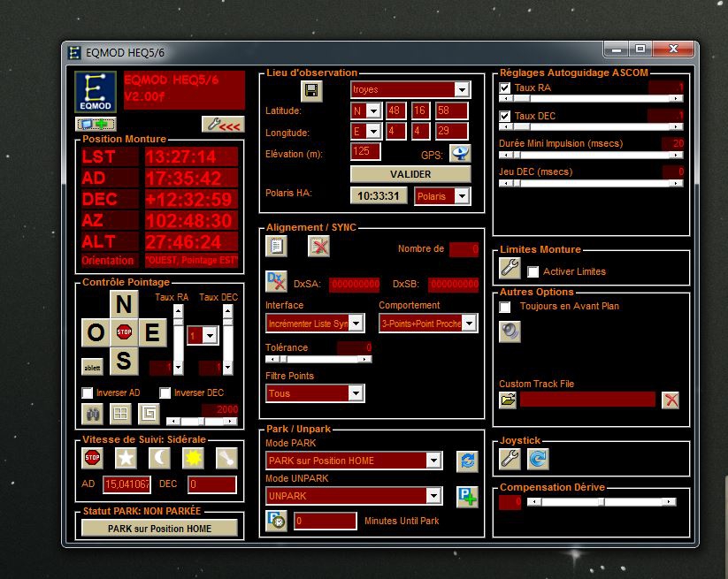Click the Joystick refresh arrow icon
Screen dimensions: 728x579
point(538,460)
